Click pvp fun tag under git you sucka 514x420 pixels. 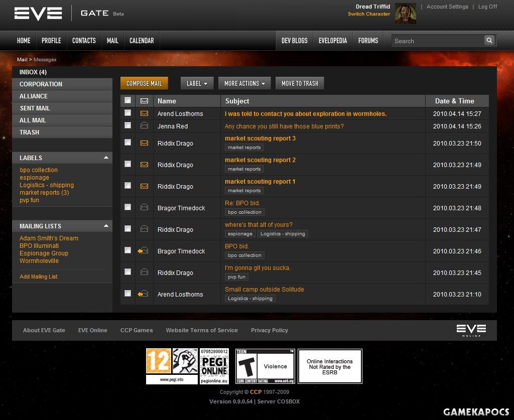(x=236, y=277)
